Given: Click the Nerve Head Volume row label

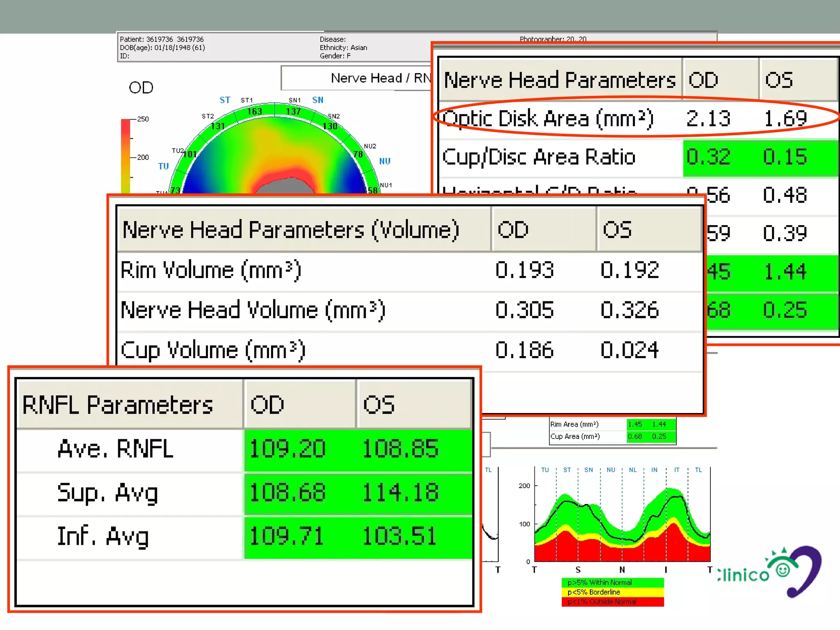Looking at the screenshot, I should coord(253,310).
